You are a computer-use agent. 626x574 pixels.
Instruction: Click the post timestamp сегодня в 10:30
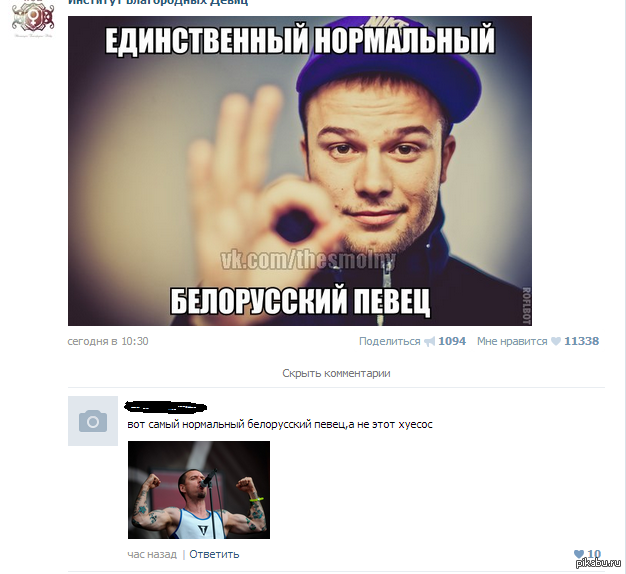tap(108, 341)
